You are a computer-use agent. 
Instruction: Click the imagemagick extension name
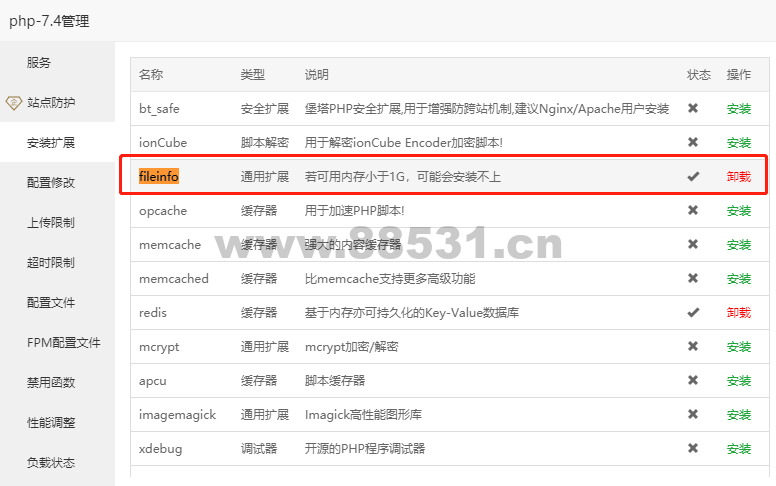177,415
